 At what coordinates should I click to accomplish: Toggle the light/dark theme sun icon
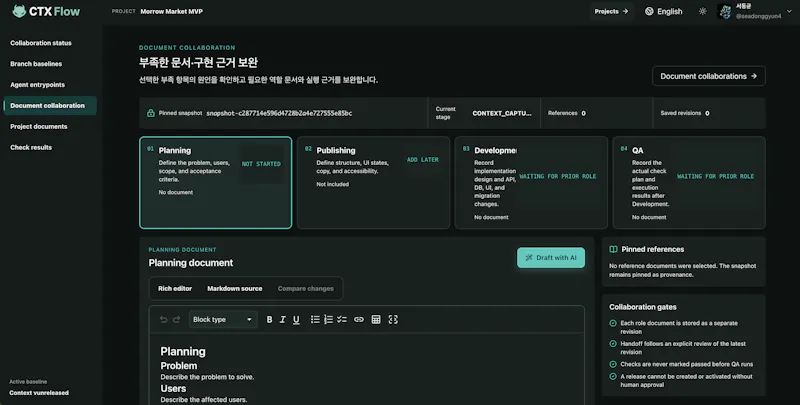pos(703,11)
